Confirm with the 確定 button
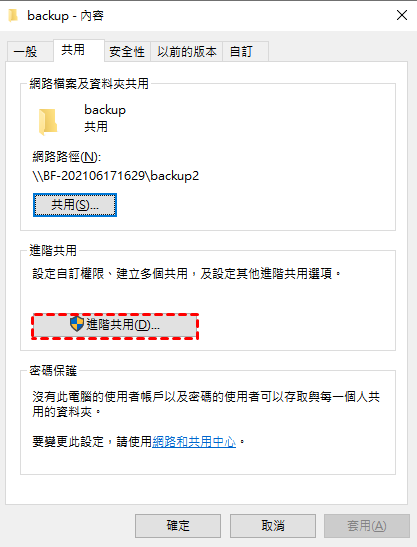417x547 pixels. (x=178, y=525)
